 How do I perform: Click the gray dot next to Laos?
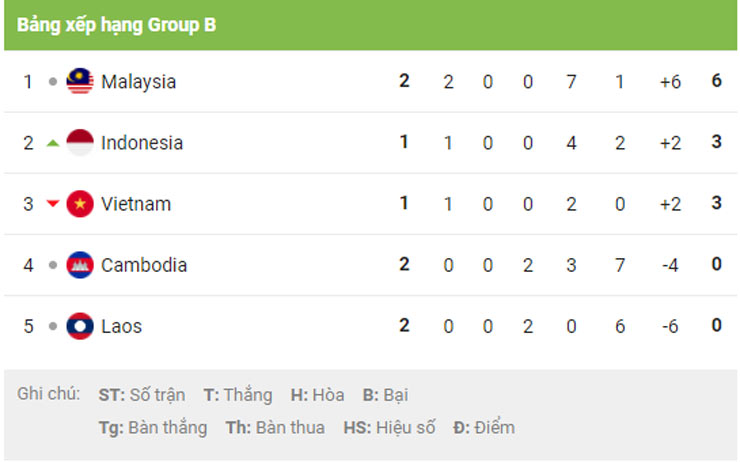pos(53,326)
